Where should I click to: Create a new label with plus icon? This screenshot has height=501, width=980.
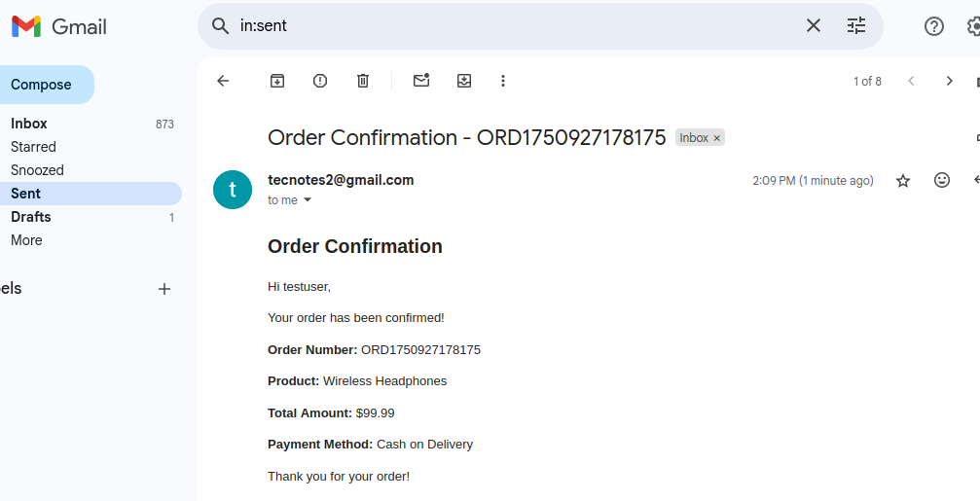point(164,289)
